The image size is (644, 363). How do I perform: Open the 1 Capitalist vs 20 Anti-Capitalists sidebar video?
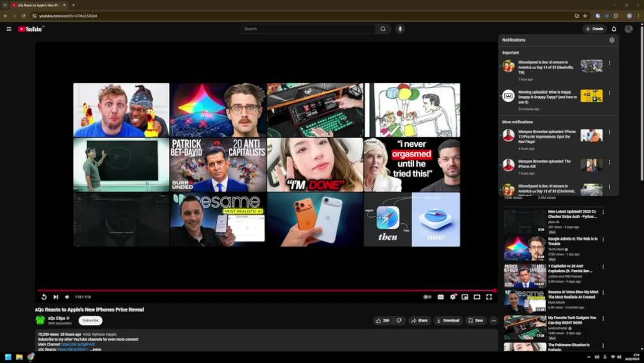tap(525, 275)
